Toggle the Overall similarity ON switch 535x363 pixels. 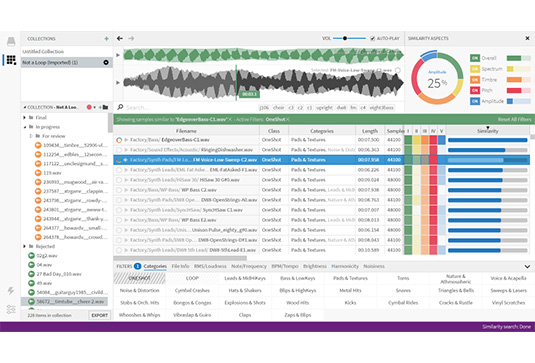tap(475, 58)
